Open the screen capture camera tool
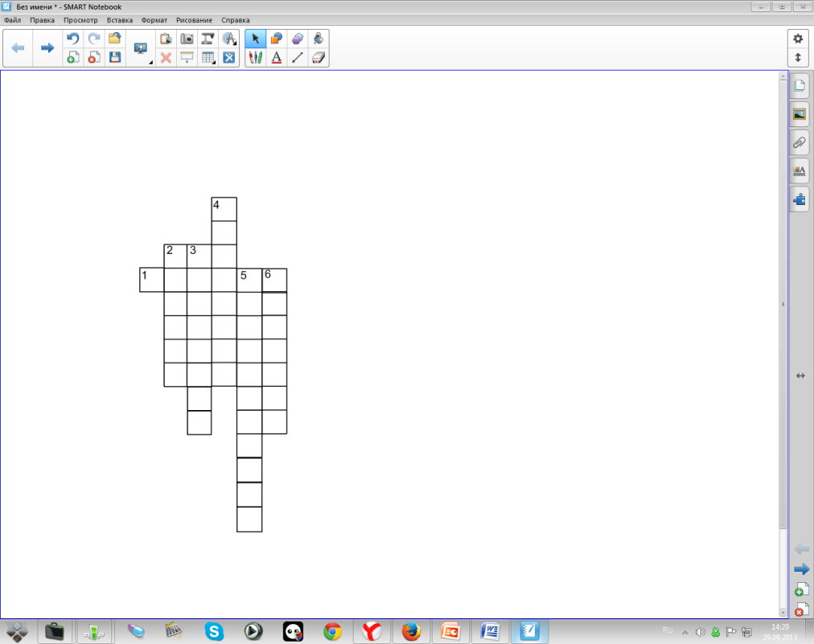The height and width of the screenshot is (644, 814). point(187,39)
